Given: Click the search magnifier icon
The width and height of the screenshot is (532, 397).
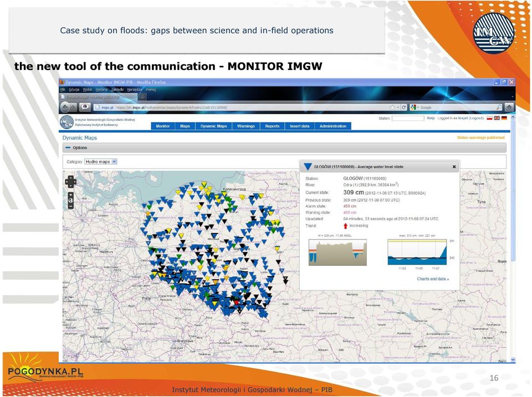Looking at the screenshot, I should pos(498,108).
